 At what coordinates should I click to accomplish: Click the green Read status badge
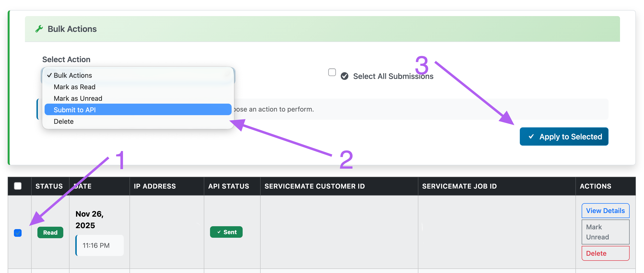point(50,232)
